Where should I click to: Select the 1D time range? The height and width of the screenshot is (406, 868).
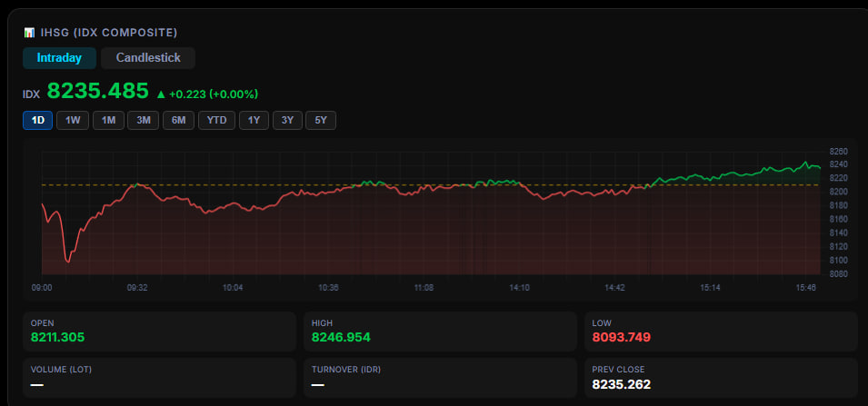click(x=37, y=120)
